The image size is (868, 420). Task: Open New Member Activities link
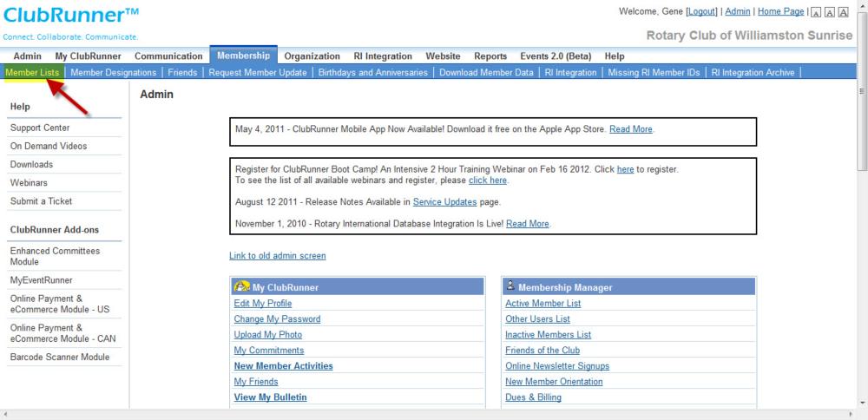coord(284,366)
